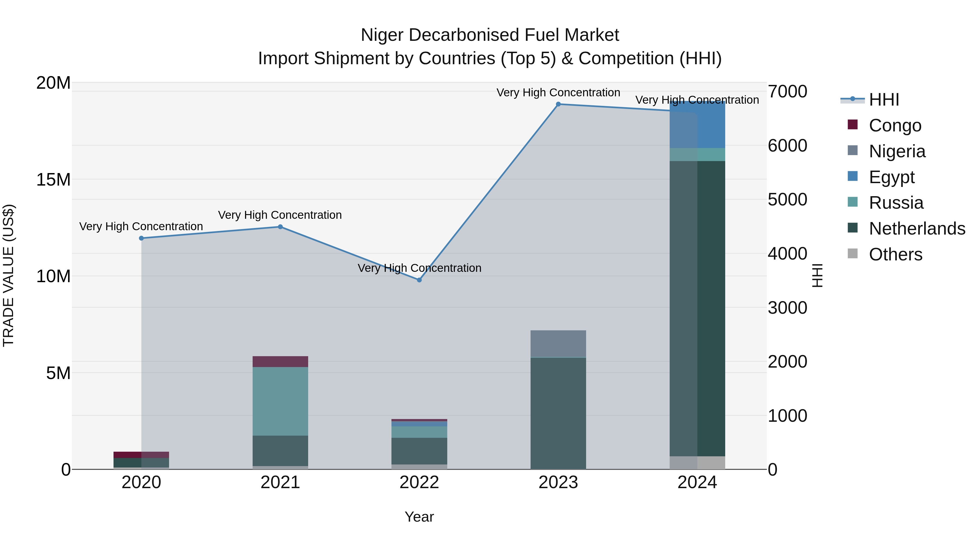The width and height of the screenshot is (980, 551).
Task: Click the 10M trade value axis label
Action: point(53,276)
